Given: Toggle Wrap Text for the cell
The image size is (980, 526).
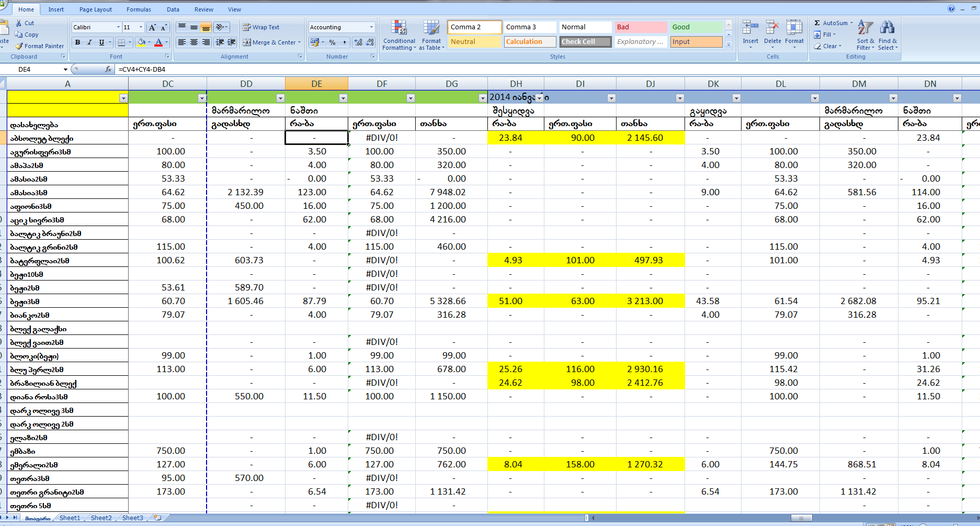Looking at the screenshot, I should point(261,27).
